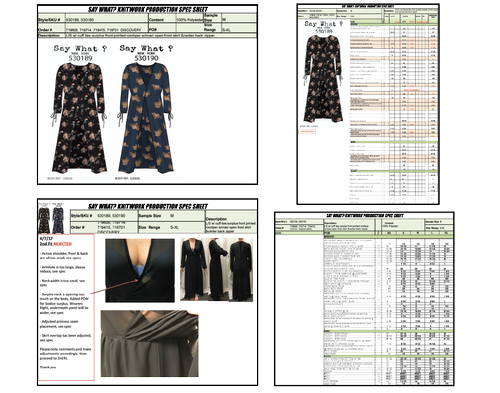The image size is (500, 393).
Task: Click the red-bordered fit comments text box
Action: 66,307
